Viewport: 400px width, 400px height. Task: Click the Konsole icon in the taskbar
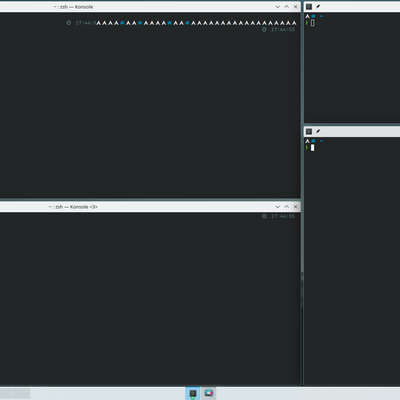[193, 393]
